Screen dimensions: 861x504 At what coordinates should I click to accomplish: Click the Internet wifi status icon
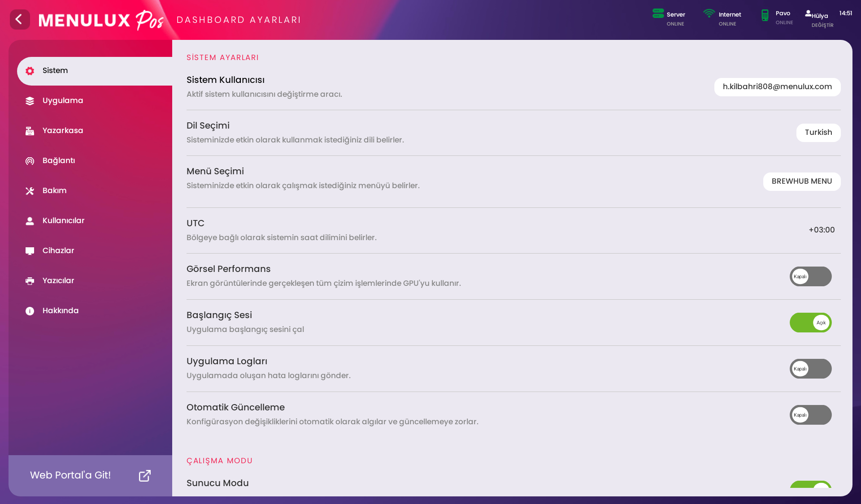tap(709, 13)
